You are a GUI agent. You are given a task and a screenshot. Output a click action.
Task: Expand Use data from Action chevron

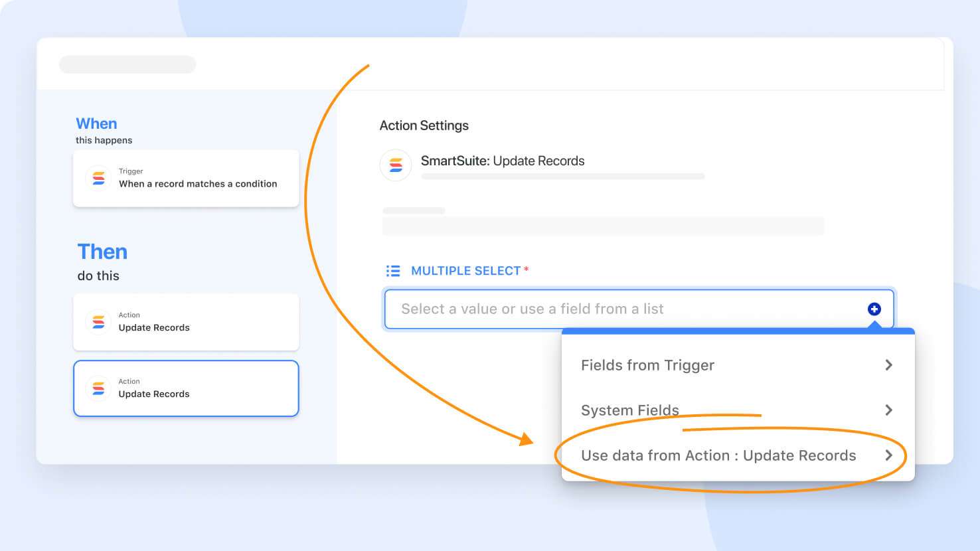[888, 455]
